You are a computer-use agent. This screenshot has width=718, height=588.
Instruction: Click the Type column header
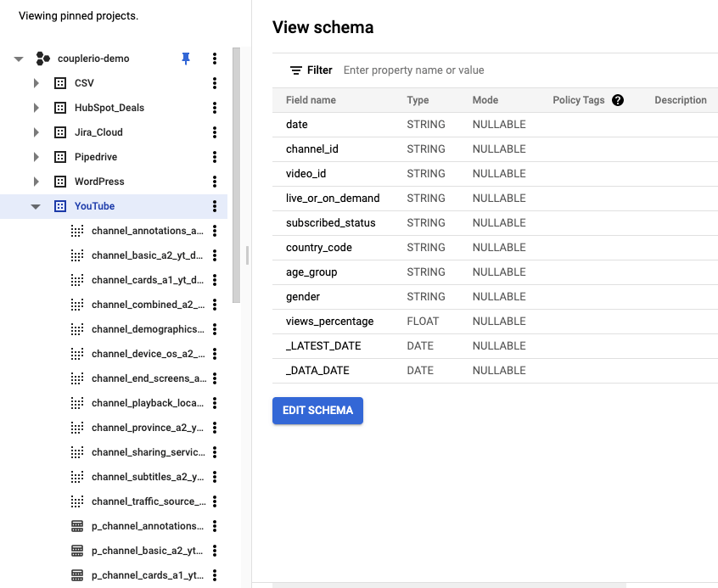(x=418, y=100)
